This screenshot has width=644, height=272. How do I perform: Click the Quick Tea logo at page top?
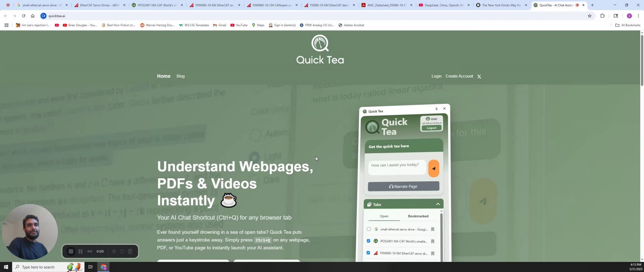tap(320, 49)
